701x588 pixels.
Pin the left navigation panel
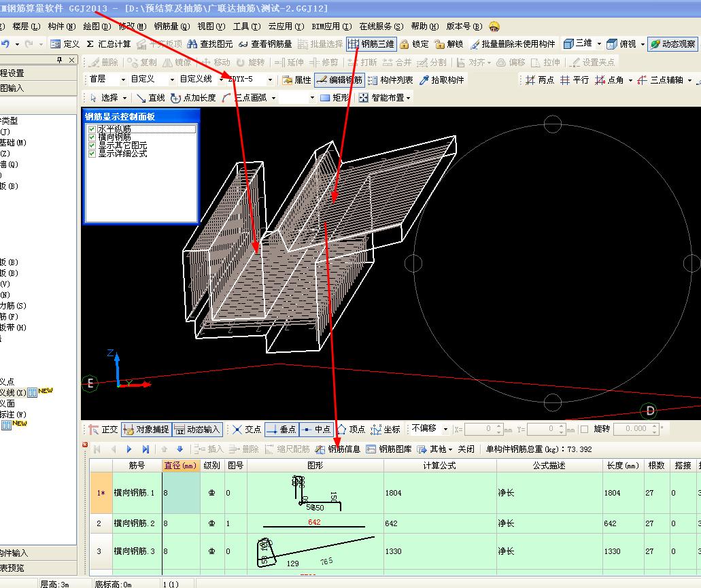point(59,60)
